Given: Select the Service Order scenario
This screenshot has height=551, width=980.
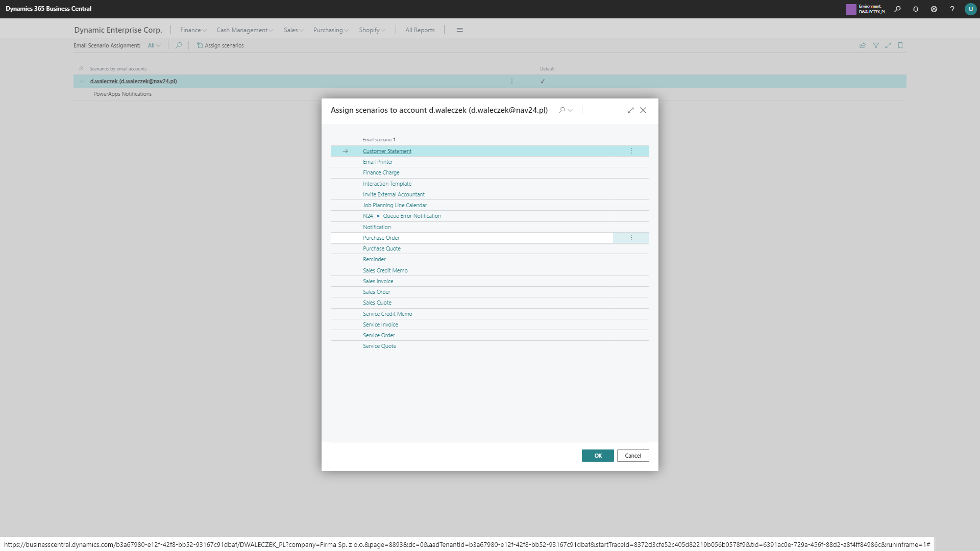Looking at the screenshot, I should (x=379, y=335).
